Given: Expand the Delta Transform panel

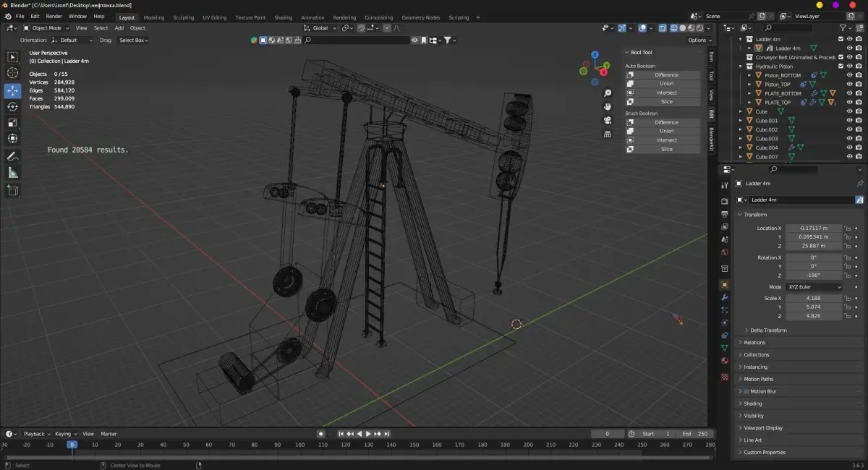Looking at the screenshot, I should point(768,330).
